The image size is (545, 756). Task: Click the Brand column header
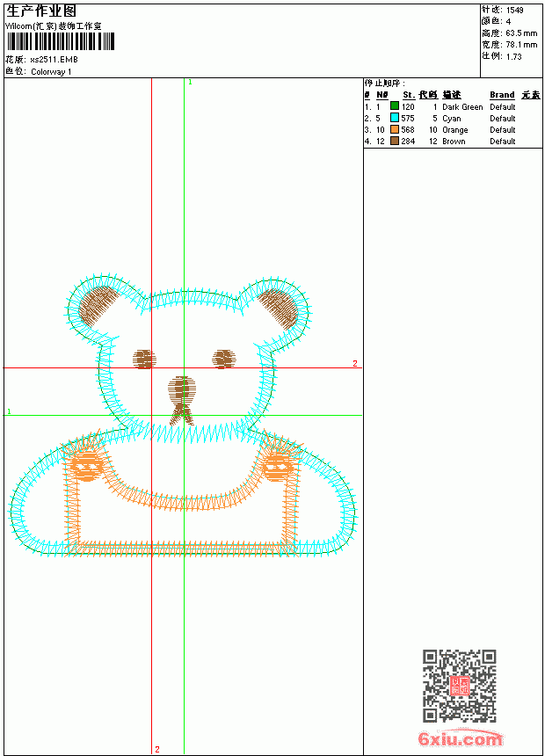[502, 95]
